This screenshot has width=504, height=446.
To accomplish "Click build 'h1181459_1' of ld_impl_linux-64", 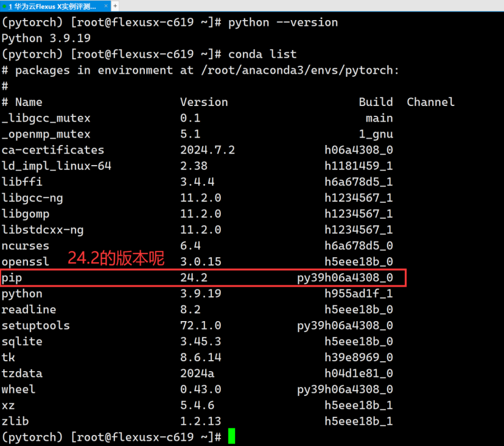I will [x=359, y=166].
